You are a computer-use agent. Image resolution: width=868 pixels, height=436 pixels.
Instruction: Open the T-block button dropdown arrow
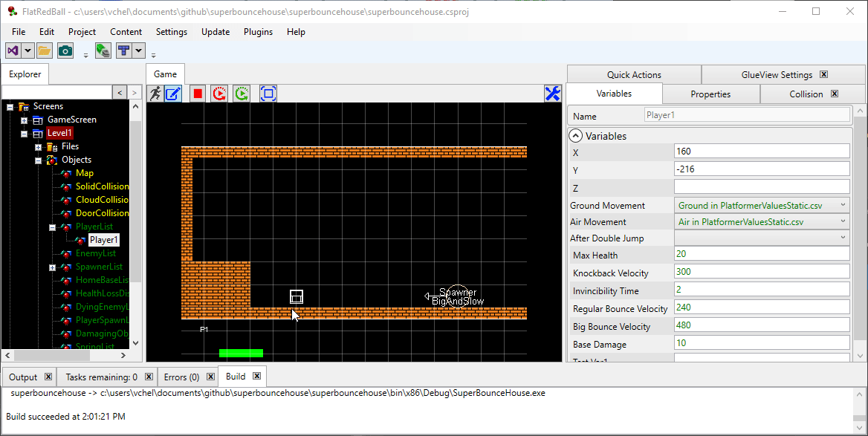pyautogui.click(x=138, y=51)
